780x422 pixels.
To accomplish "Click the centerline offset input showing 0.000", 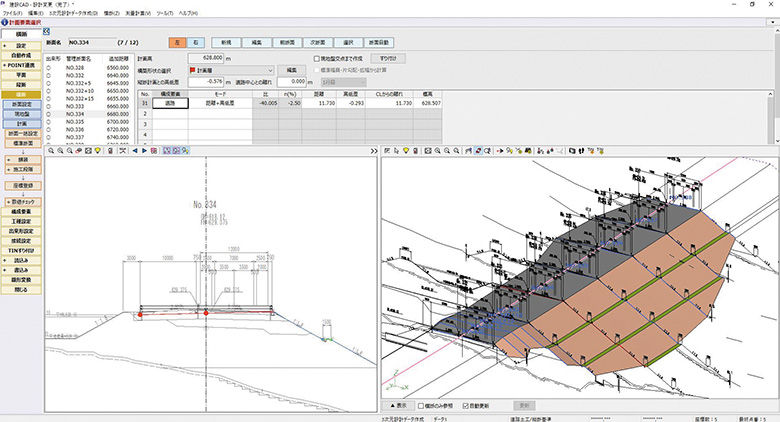I will click(x=292, y=82).
